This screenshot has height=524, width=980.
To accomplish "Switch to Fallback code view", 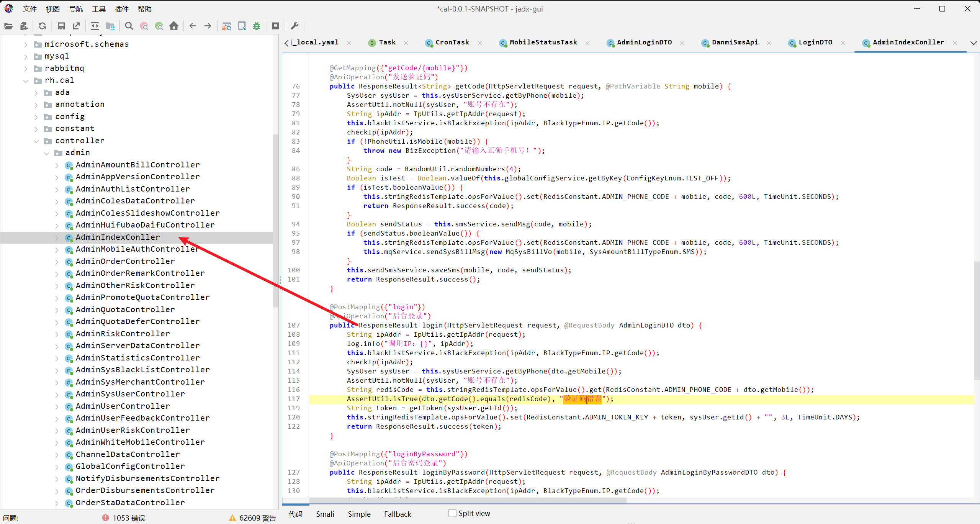I will pos(397,514).
